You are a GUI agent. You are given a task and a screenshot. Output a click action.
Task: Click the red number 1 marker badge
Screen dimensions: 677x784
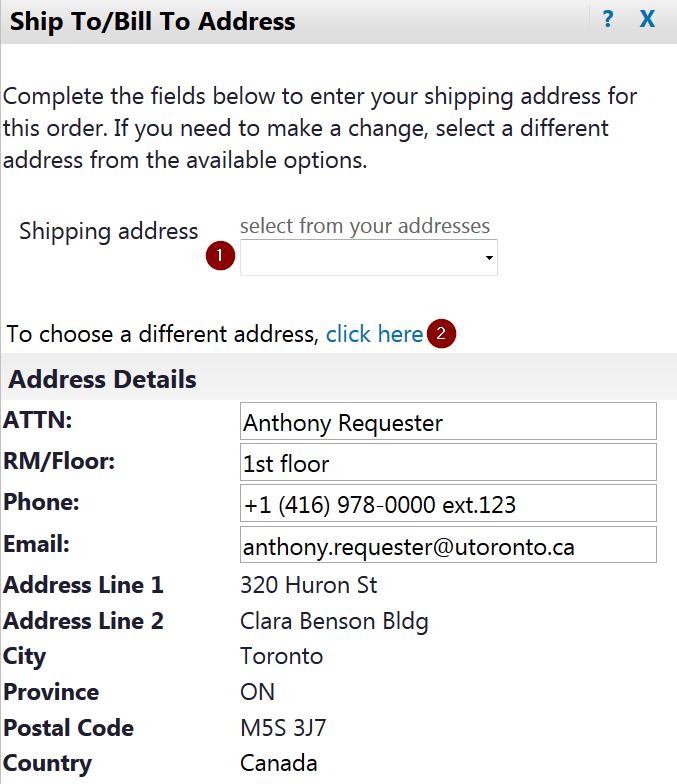[x=220, y=257]
